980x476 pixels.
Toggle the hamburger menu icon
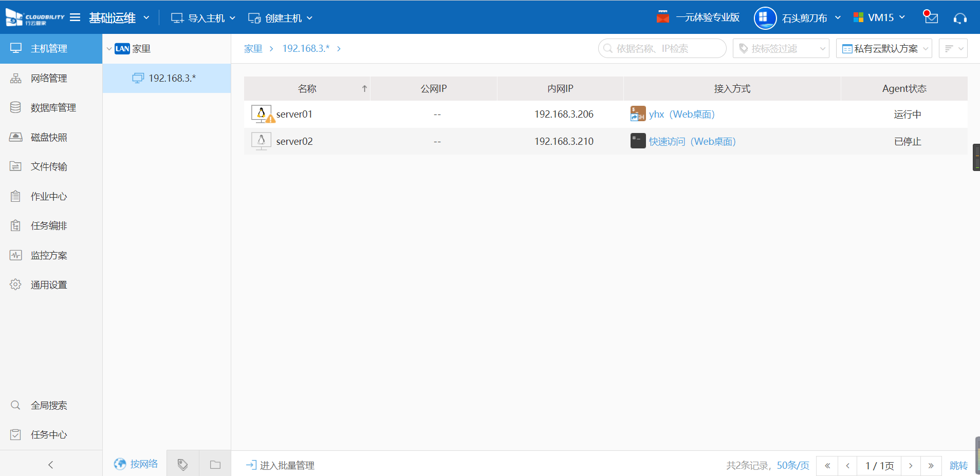pyautogui.click(x=75, y=17)
